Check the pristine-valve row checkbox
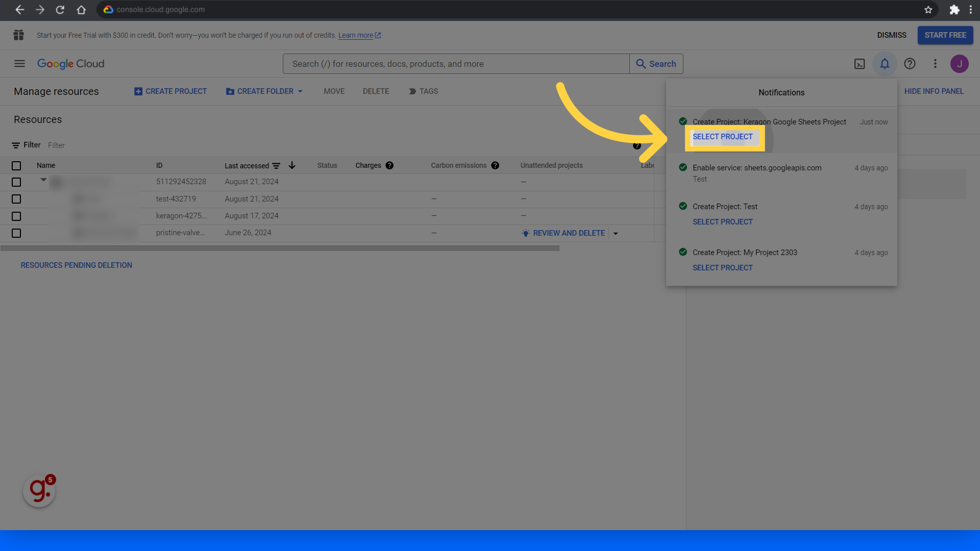Image resolution: width=980 pixels, height=551 pixels. tap(16, 233)
